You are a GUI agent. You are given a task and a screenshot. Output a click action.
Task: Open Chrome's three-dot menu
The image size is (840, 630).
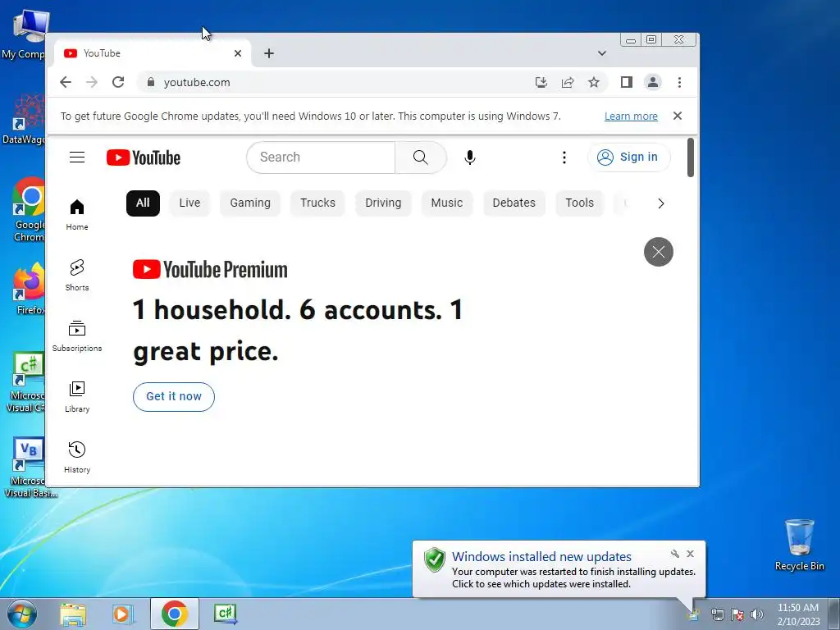[x=679, y=82]
